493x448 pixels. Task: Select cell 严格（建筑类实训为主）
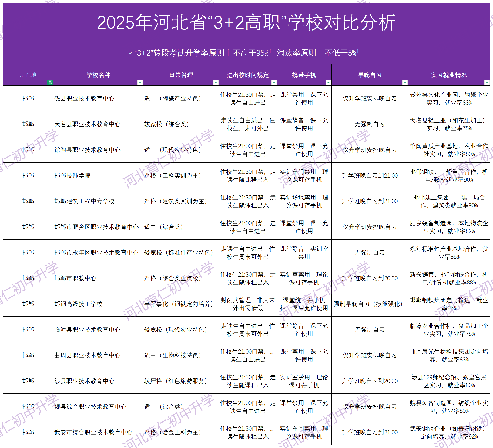[x=181, y=201]
